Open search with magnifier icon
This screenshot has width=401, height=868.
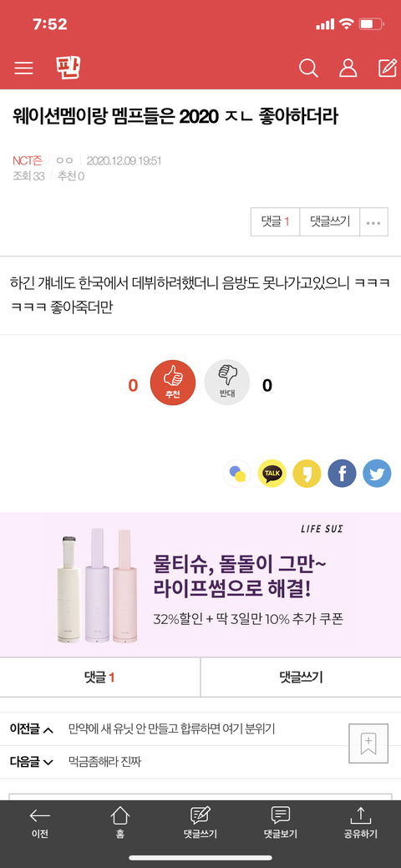point(308,69)
